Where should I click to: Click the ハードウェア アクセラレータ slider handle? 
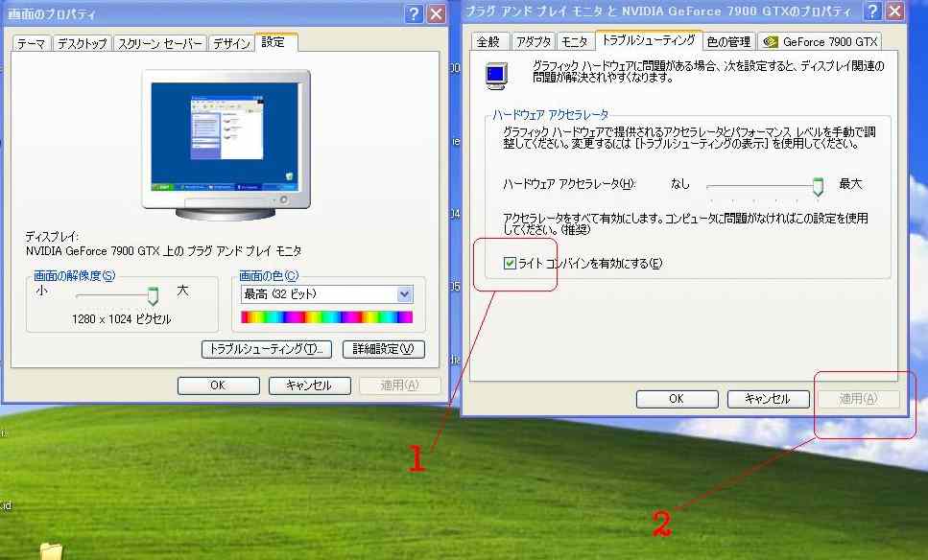tap(818, 186)
